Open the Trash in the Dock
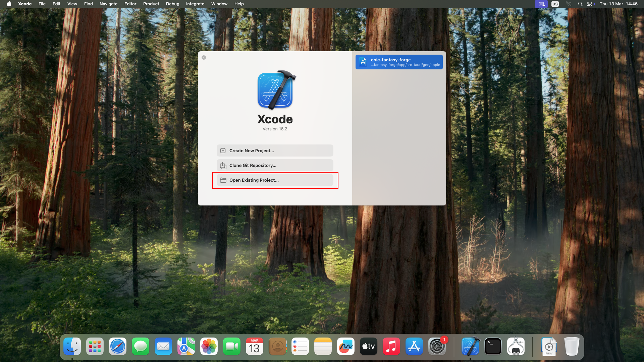The image size is (644, 362). tap(572, 346)
